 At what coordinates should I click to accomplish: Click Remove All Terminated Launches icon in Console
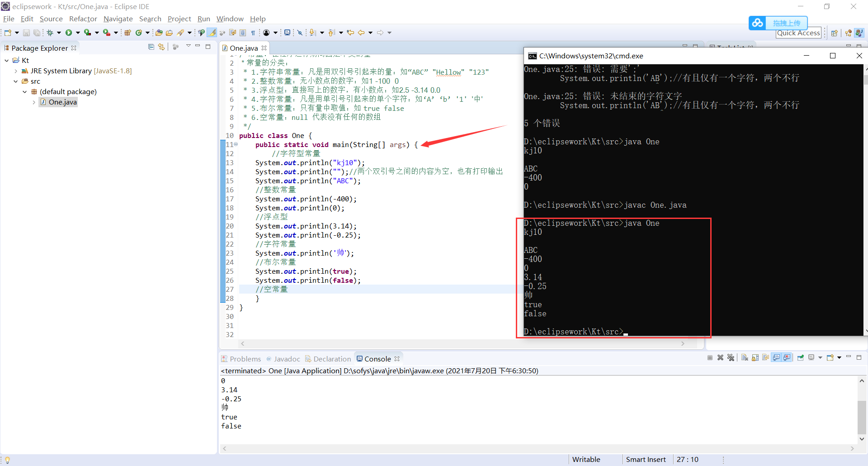point(731,358)
